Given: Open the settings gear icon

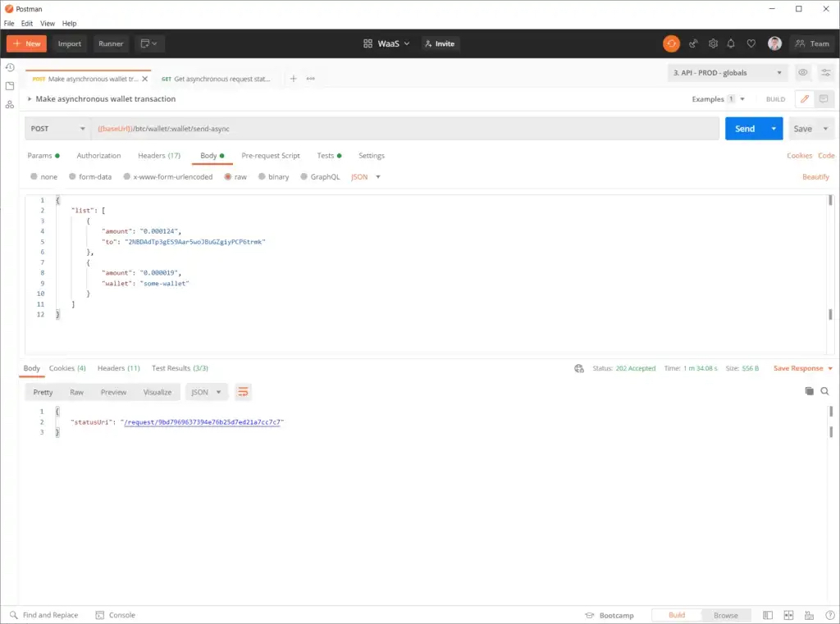Looking at the screenshot, I should coord(713,43).
